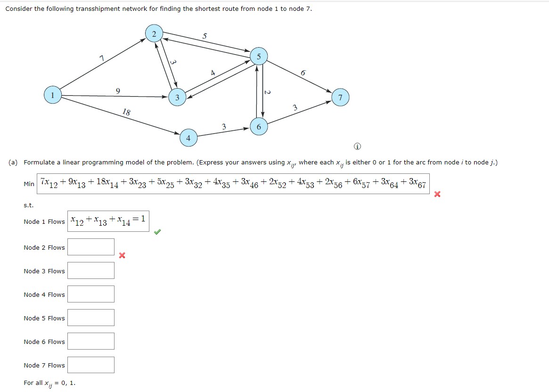
Task: Click the info icon below the network diagram
Action: [357, 147]
